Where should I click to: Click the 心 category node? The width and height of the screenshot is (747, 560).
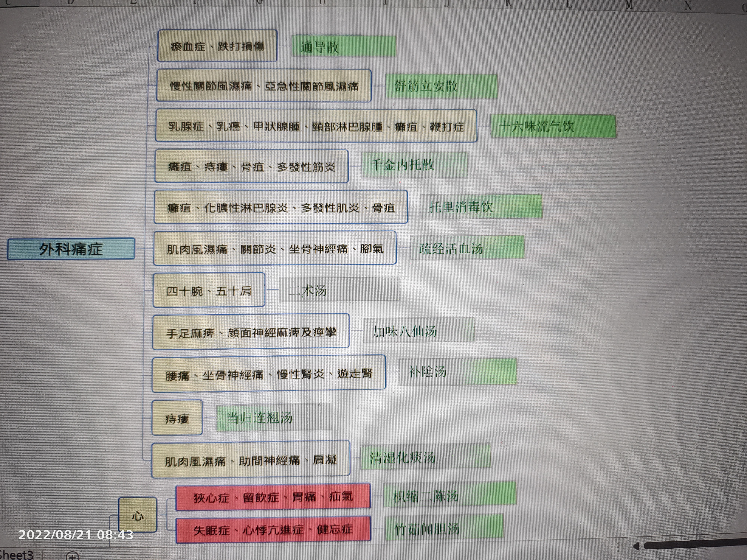[x=137, y=515]
